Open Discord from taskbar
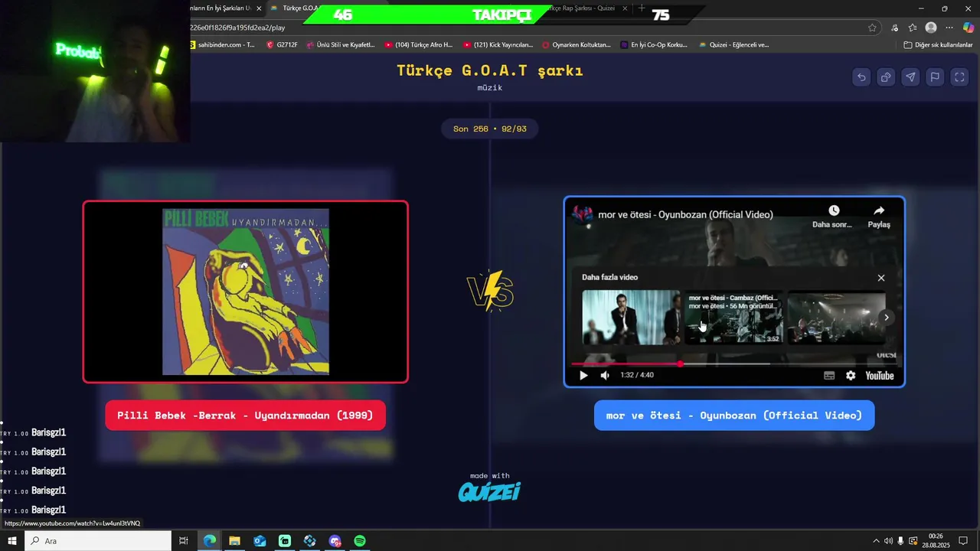This screenshot has height=551, width=980. click(335, 541)
